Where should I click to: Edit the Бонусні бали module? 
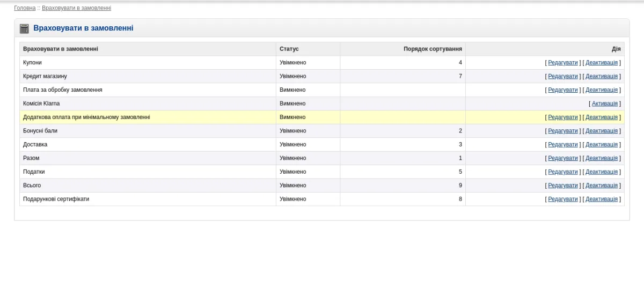563,131
